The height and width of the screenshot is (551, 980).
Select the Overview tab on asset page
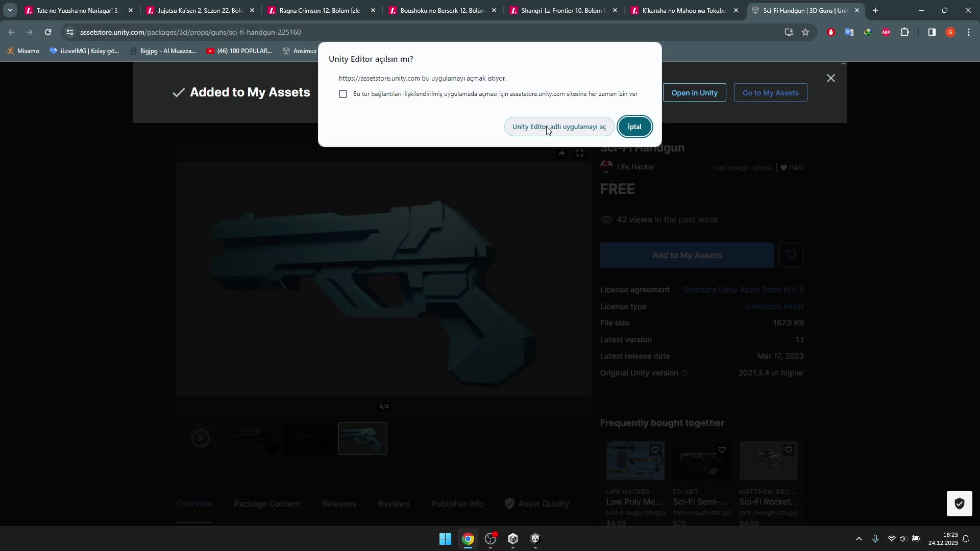(194, 503)
